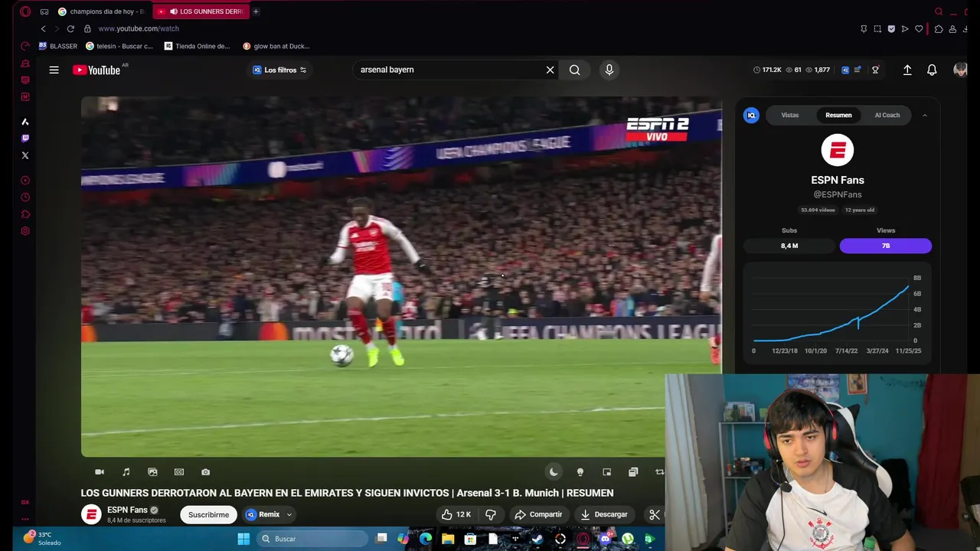The image size is (980, 551).
Task: Click the stacked windows pop-out icon
Action: point(633,472)
